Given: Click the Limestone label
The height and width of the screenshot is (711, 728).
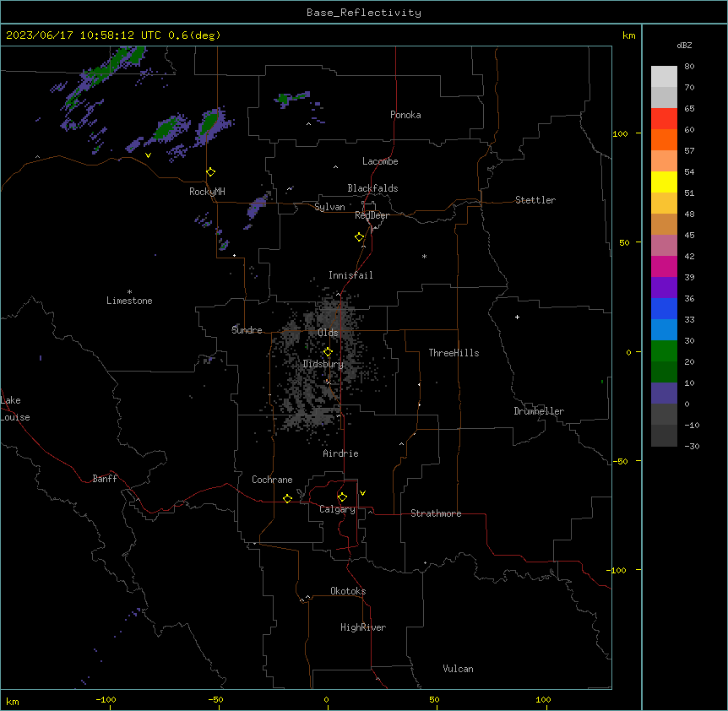Looking at the screenshot, I should (x=129, y=301).
